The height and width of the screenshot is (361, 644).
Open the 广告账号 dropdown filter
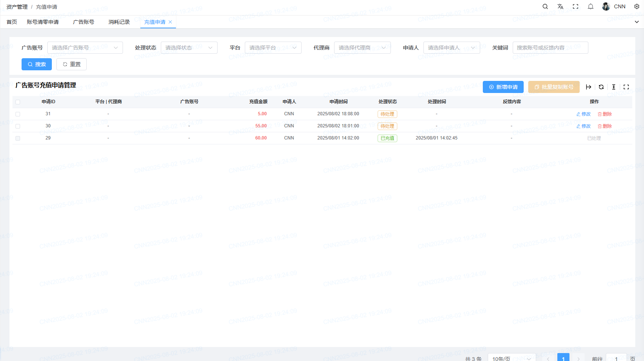[x=85, y=48]
